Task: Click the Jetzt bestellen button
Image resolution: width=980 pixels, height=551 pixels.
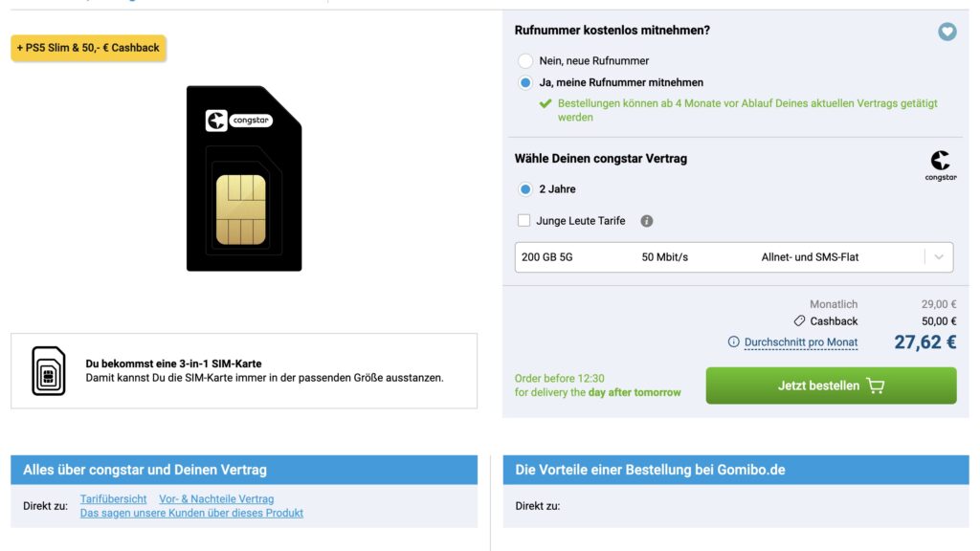Action: coord(831,386)
